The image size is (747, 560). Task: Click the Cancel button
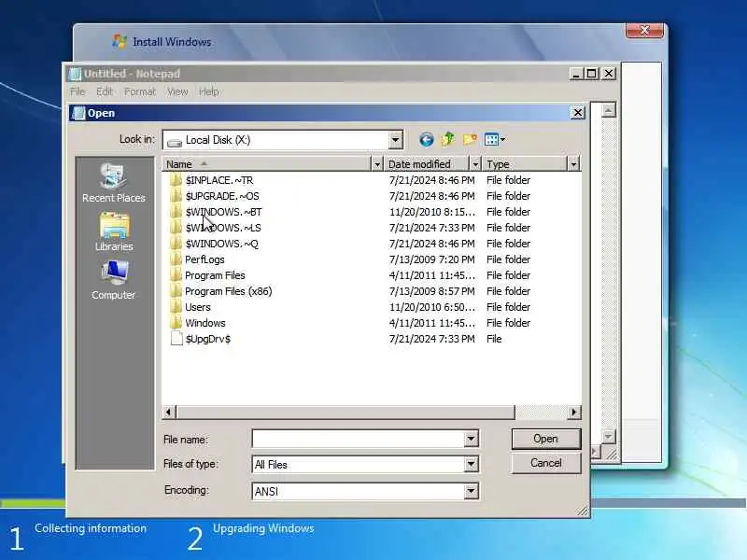coord(546,463)
